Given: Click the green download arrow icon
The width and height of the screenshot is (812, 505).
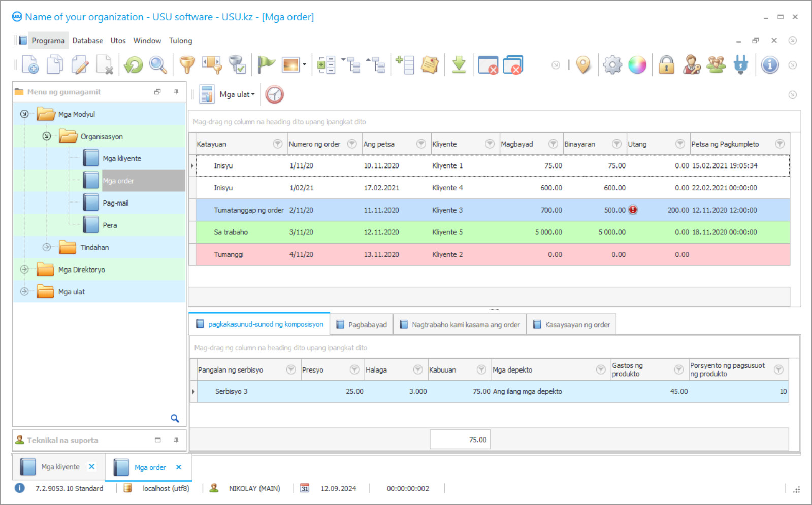Looking at the screenshot, I should 459,65.
